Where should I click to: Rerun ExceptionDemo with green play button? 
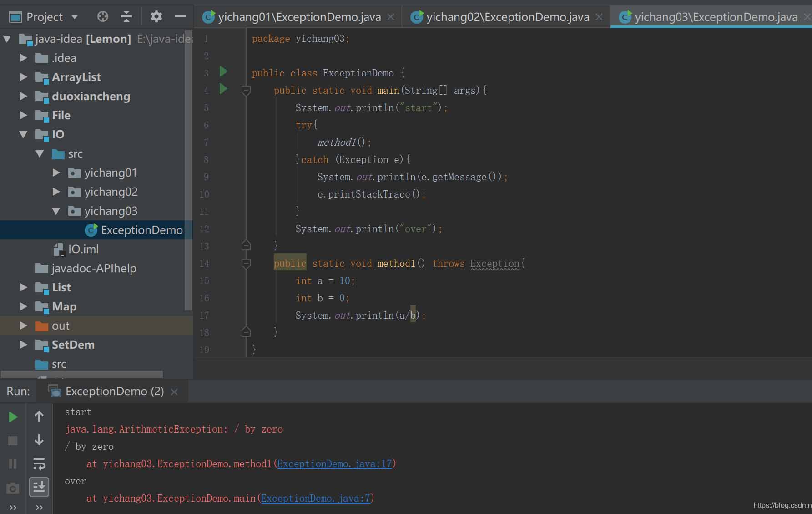(x=13, y=417)
